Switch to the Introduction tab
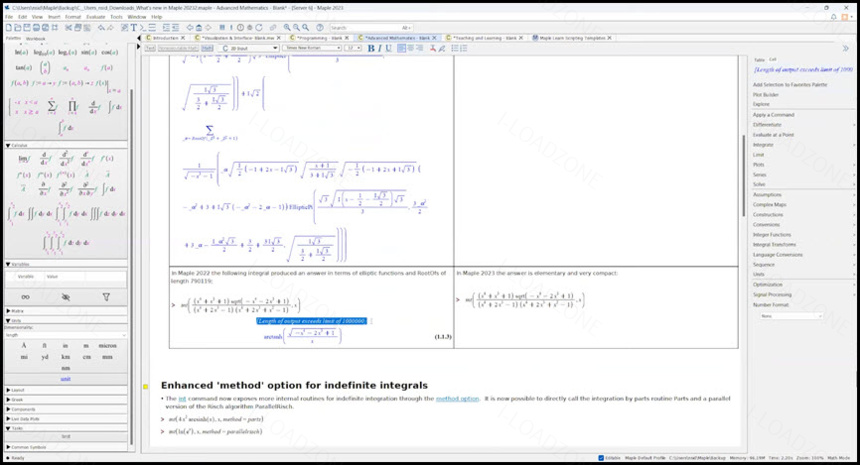The height and width of the screenshot is (465, 860). [x=165, y=38]
